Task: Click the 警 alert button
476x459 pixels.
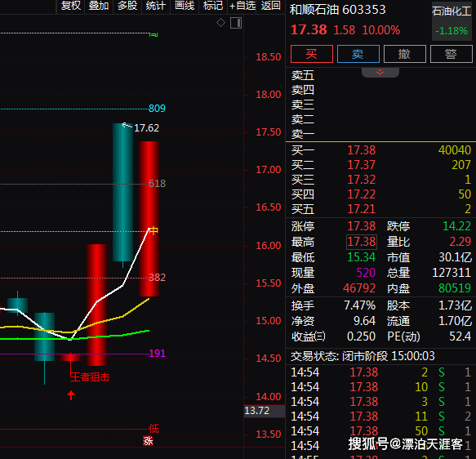Action: [452, 54]
